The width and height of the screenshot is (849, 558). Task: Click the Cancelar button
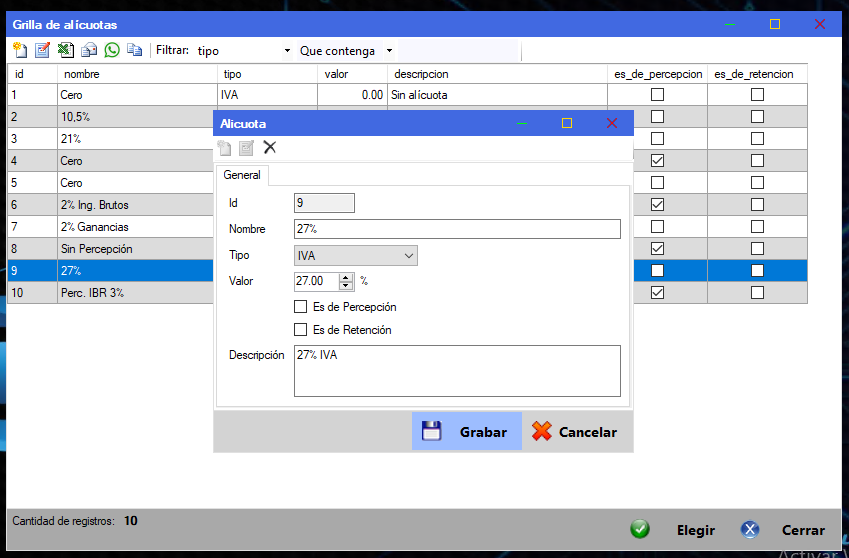(575, 432)
